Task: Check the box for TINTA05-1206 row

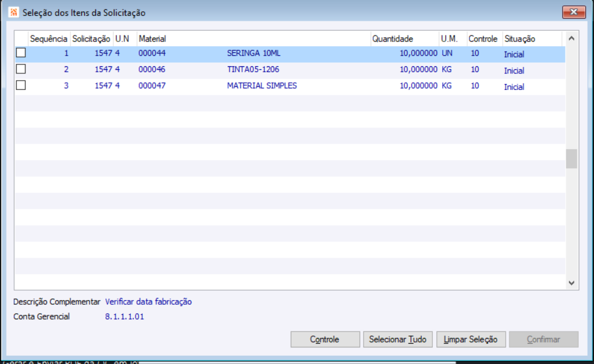Action: [21, 69]
